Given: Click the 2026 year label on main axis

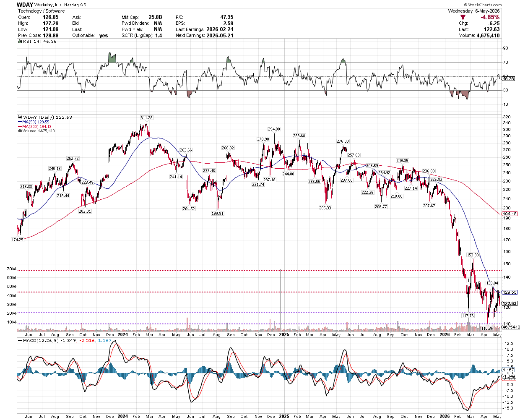Looking at the screenshot, I should pyautogui.click(x=445, y=335).
